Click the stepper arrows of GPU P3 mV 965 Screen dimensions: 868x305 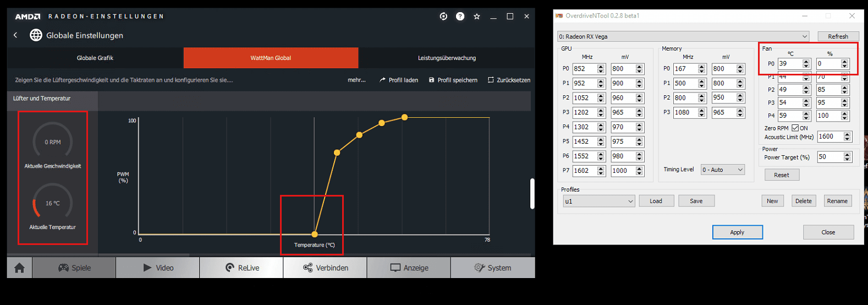pos(639,112)
